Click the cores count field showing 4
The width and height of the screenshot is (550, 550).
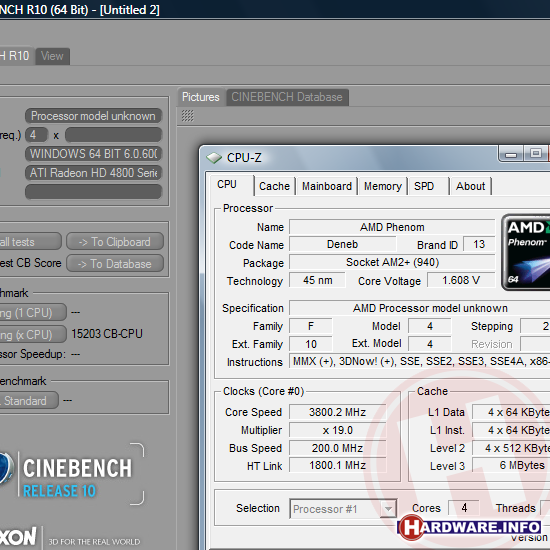coord(36,135)
